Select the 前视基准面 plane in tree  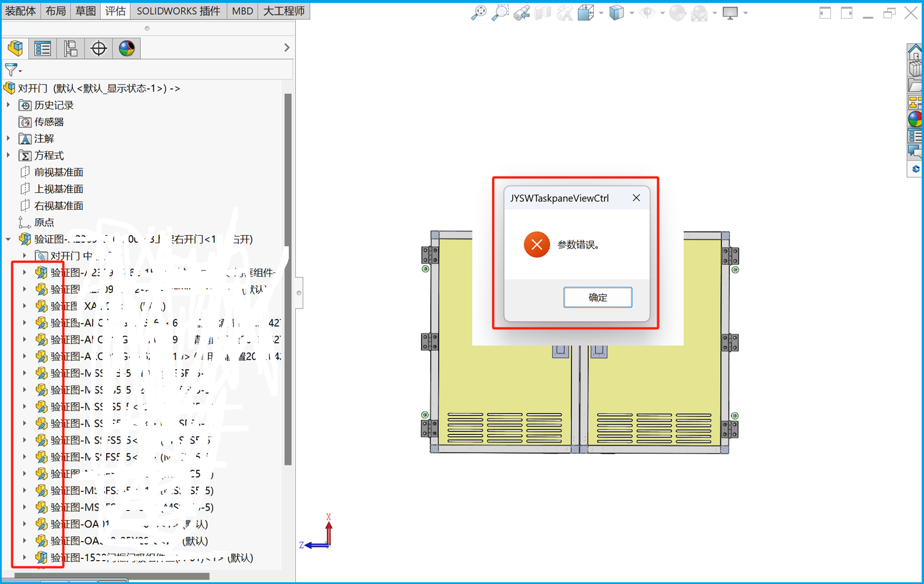click(58, 172)
